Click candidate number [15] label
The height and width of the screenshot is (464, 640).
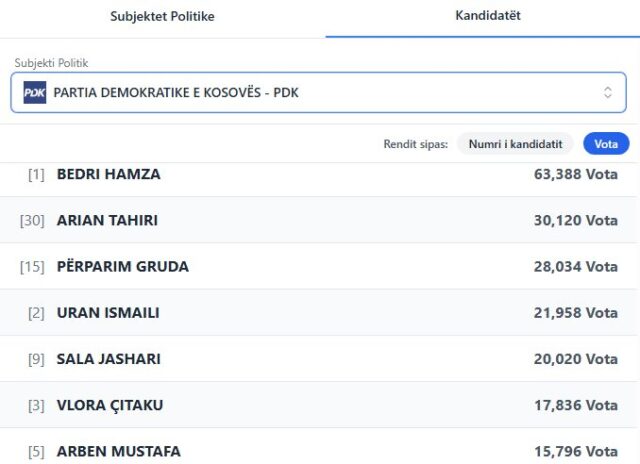pos(32,267)
